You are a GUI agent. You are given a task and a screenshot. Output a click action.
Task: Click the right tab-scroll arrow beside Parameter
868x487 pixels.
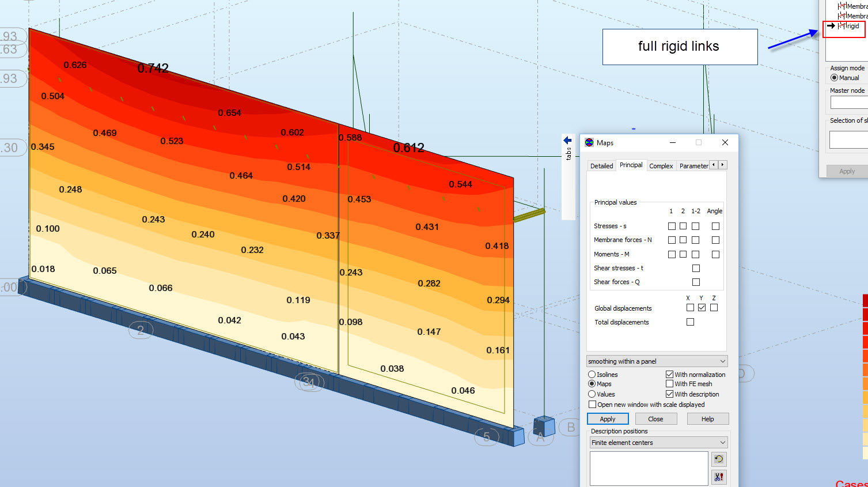coord(722,165)
